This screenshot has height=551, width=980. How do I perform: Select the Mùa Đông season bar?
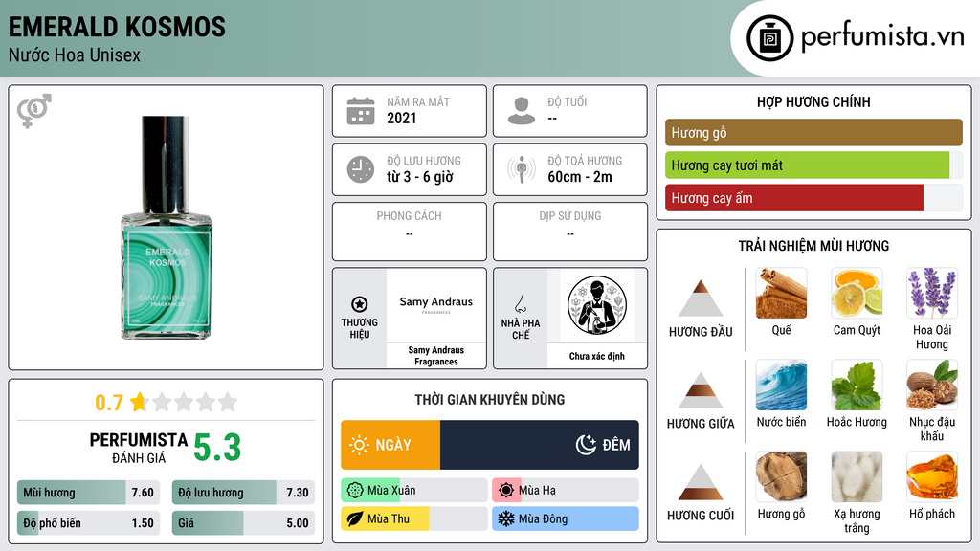click(x=565, y=518)
